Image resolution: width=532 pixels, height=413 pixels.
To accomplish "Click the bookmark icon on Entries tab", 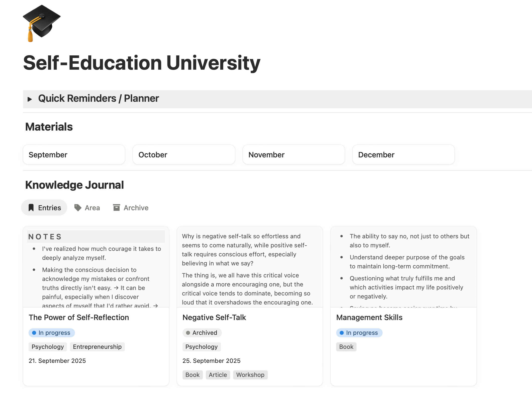I will pyautogui.click(x=31, y=208).
